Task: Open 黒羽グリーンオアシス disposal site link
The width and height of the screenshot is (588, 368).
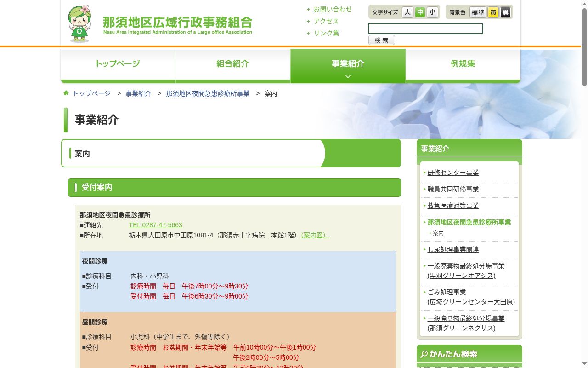Action: (x=466, y=270)
